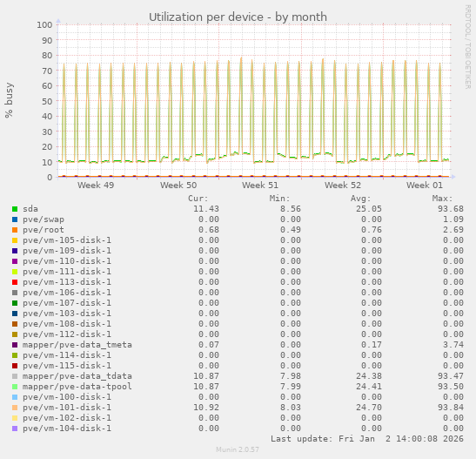
Task: Click the sda green legend swatch
Action: click(x=15, y=209)
